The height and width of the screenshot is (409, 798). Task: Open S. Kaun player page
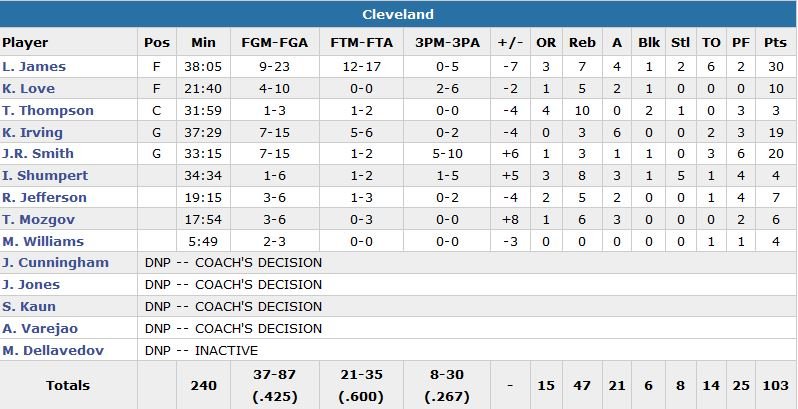pos(30,307)
